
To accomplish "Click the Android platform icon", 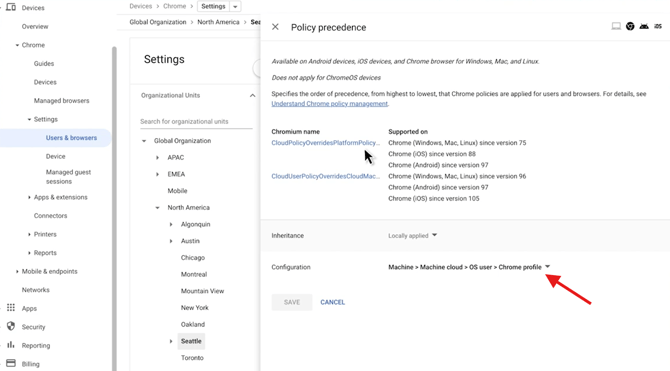I will 644,26.
